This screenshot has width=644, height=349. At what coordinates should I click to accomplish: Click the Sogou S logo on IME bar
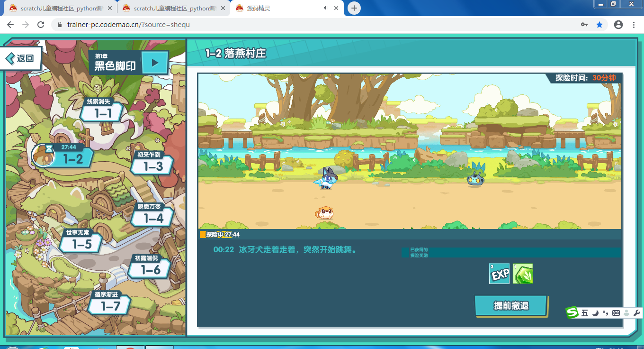(572, 312)
